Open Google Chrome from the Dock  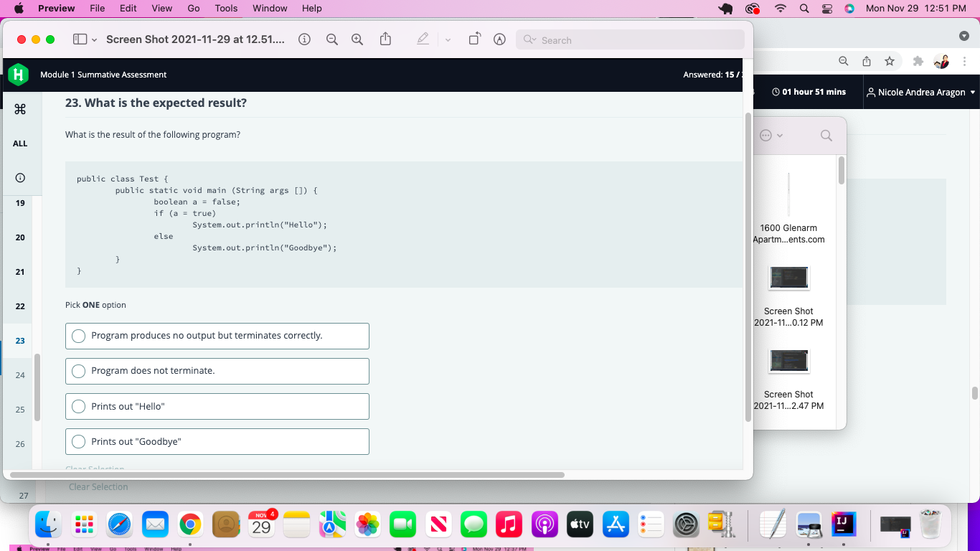pos(190,524)
